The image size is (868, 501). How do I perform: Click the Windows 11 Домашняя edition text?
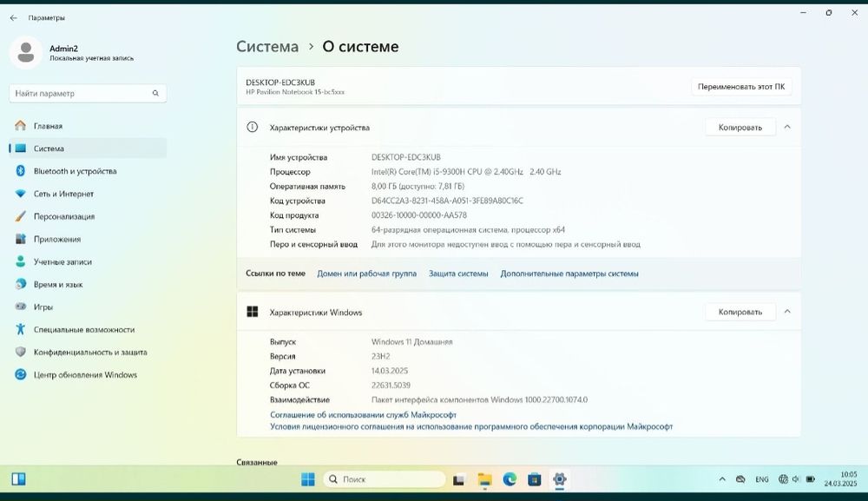tap(411, 342)
